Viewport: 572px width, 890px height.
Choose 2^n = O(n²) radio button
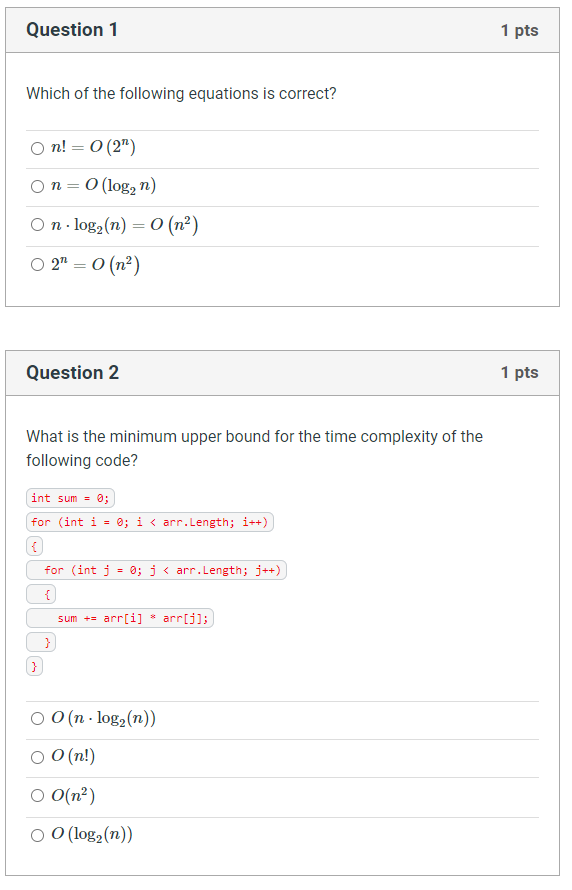coord(37,265)
